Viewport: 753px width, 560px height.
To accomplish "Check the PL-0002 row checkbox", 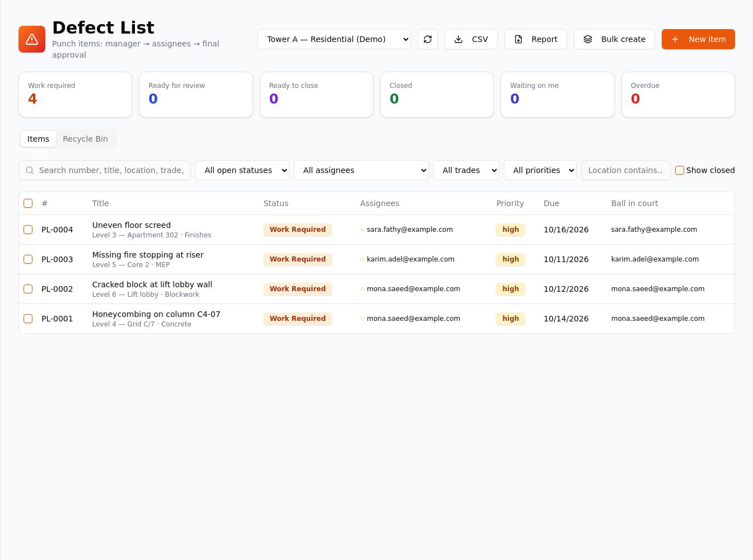I will 28,289.
